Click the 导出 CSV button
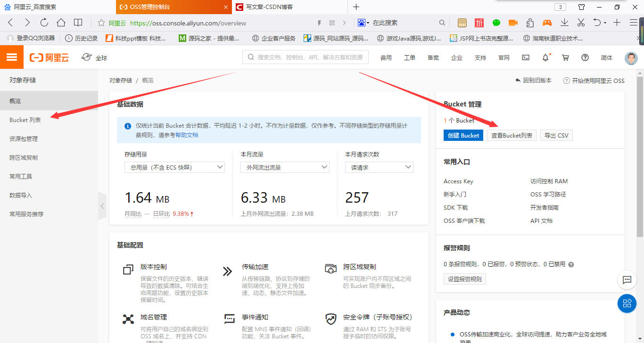 pyautogui.click(x=556, y=135)
